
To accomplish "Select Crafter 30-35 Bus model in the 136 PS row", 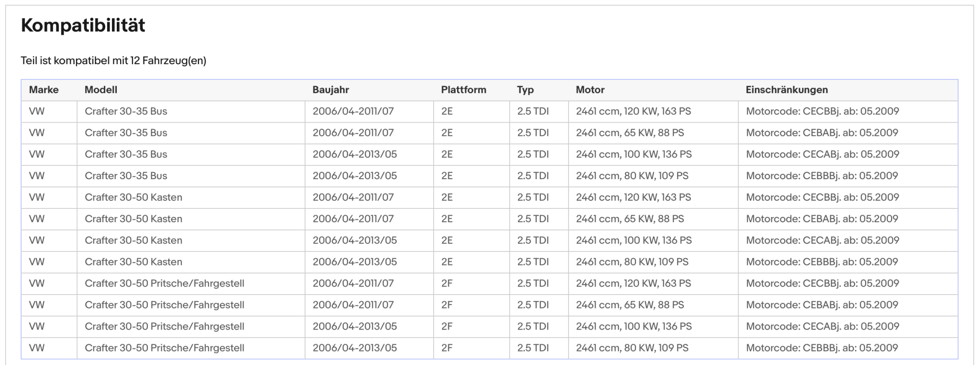I will [126, 154].
